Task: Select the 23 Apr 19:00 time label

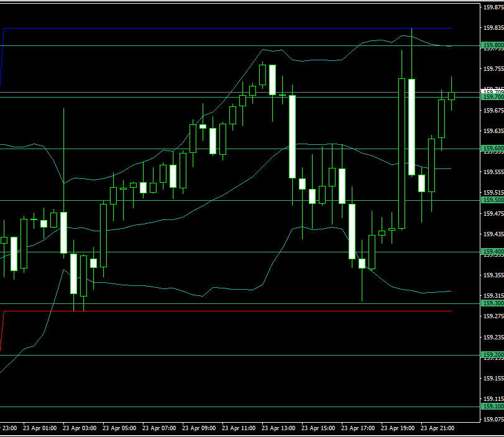Action: coord(397,428)
